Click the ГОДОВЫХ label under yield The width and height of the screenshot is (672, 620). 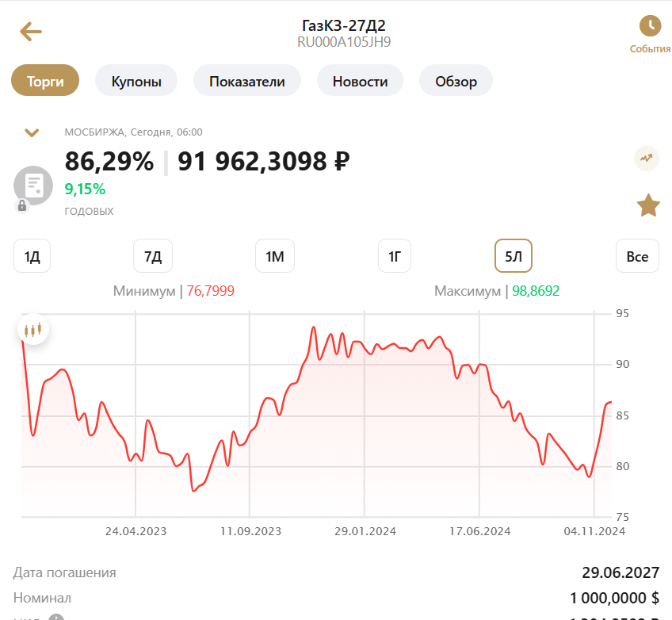(x=89, y=212)
